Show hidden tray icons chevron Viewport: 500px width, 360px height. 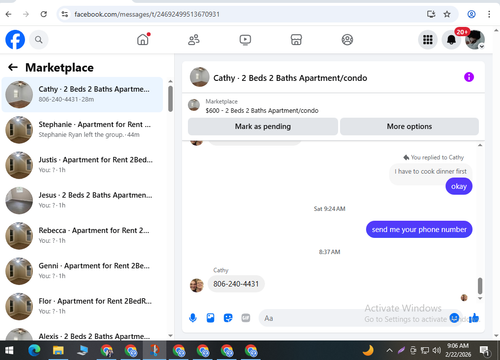click(389, 350)
